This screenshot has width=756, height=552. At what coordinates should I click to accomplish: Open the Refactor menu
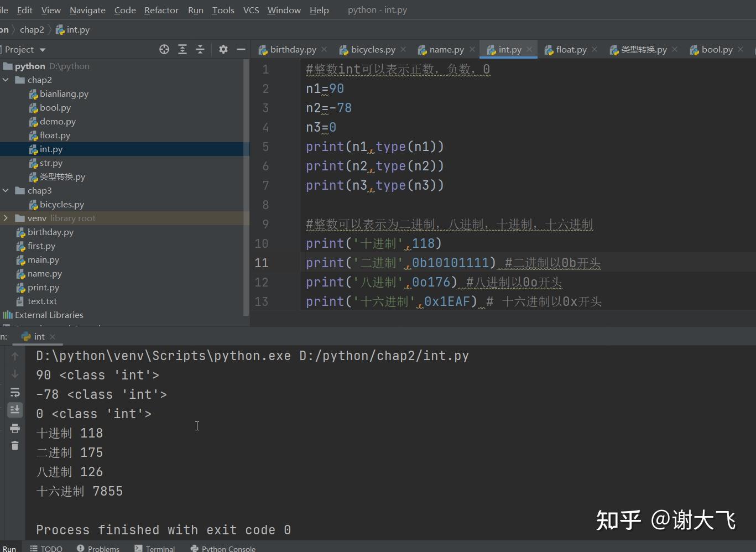pos(161,10)
